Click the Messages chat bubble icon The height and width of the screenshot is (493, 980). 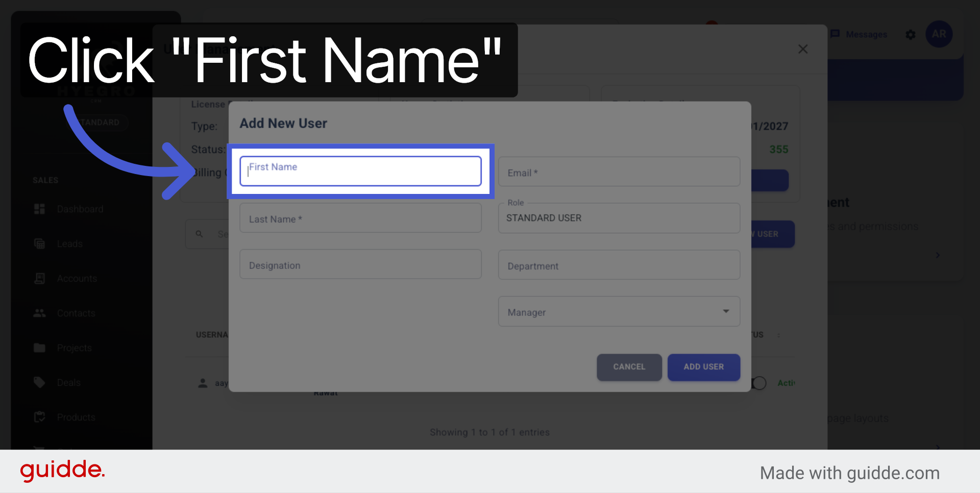(836, 34)
